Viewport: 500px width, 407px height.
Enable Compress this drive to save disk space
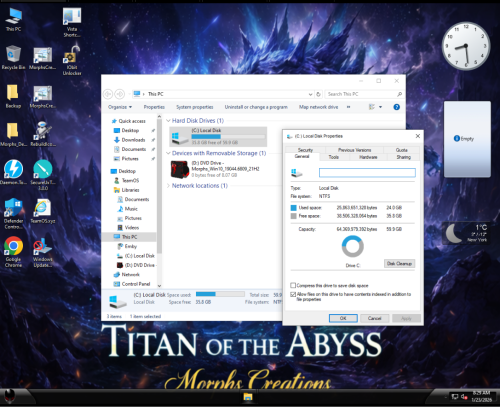[x=293, y=285]
